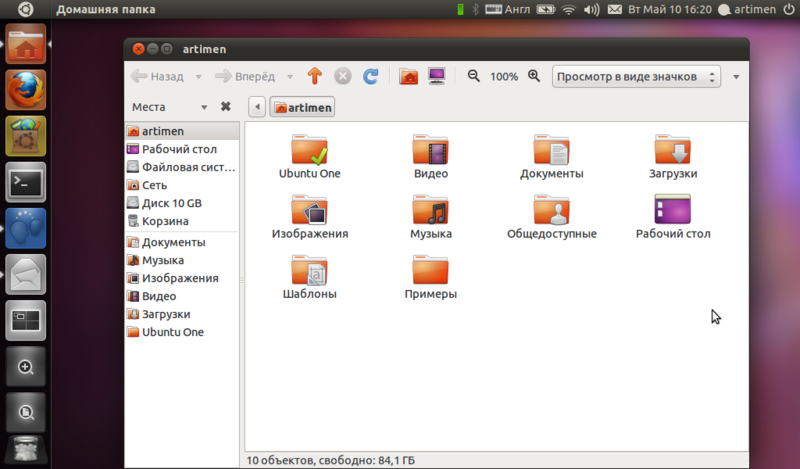
Task: Click the Home folder toolbar icon
Action: [x=409, y=77]
